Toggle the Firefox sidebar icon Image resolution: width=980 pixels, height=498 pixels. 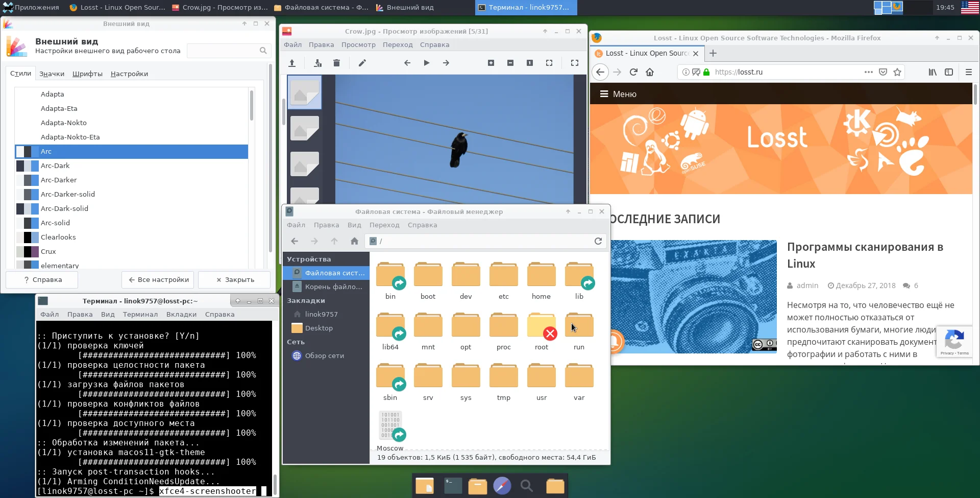[949, 72]
